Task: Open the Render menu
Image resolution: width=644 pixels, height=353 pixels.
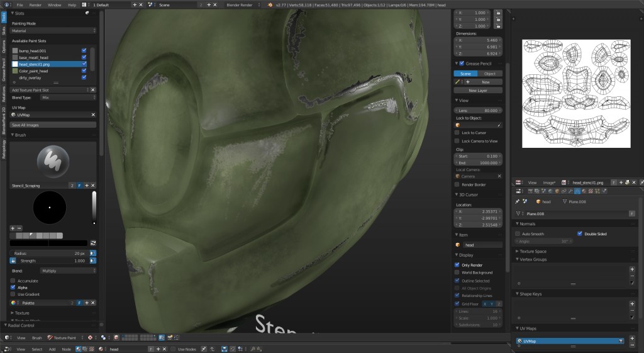Action: coord(35,4)
